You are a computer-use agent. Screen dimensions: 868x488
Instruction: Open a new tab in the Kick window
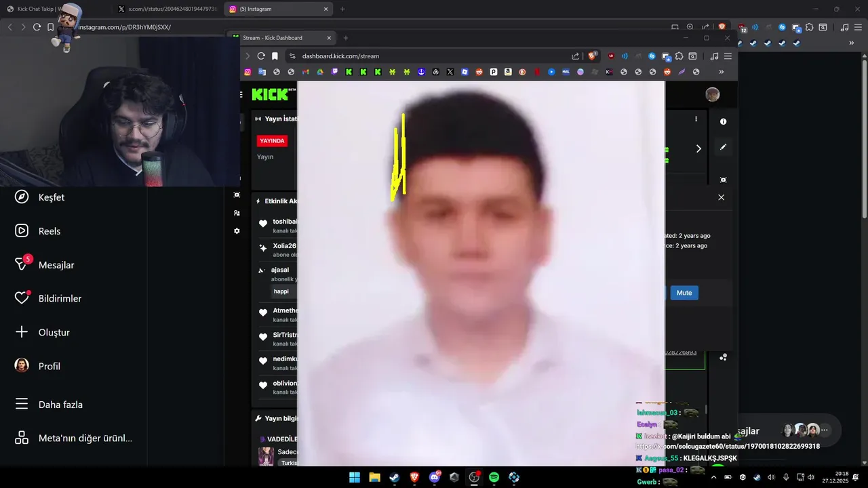[346, 38]
